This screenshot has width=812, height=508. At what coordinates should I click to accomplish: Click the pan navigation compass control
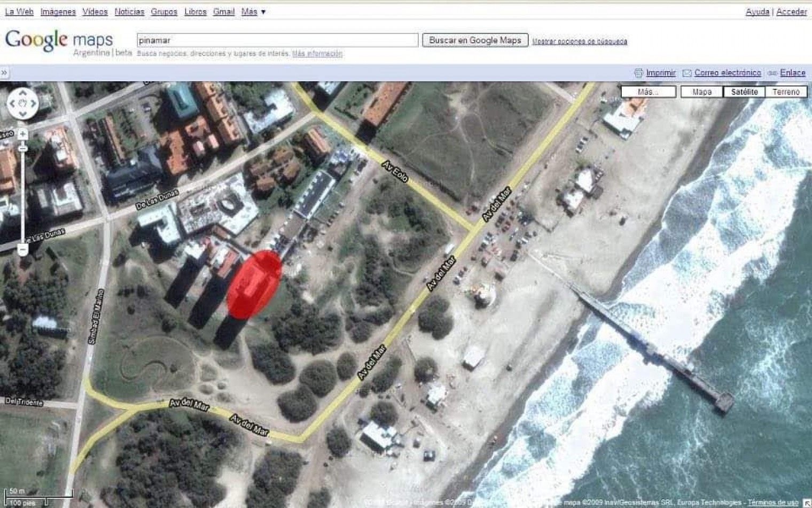22,103
